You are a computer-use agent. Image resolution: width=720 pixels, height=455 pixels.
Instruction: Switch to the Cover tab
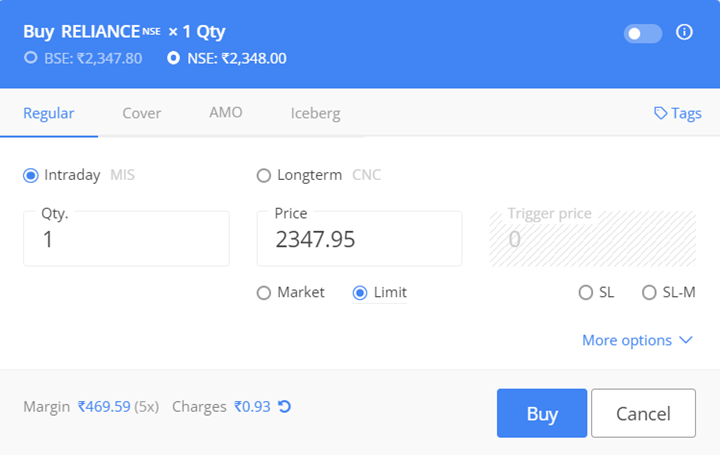141,113
